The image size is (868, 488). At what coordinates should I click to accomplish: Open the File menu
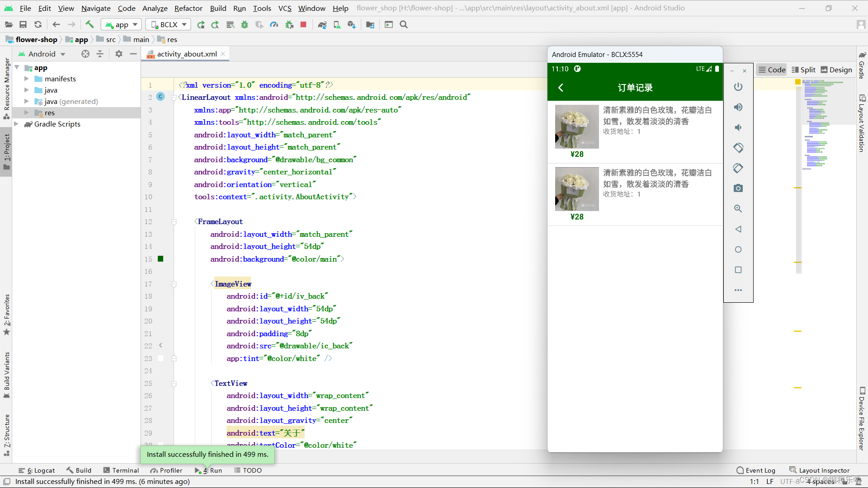(x=25, y=8)
